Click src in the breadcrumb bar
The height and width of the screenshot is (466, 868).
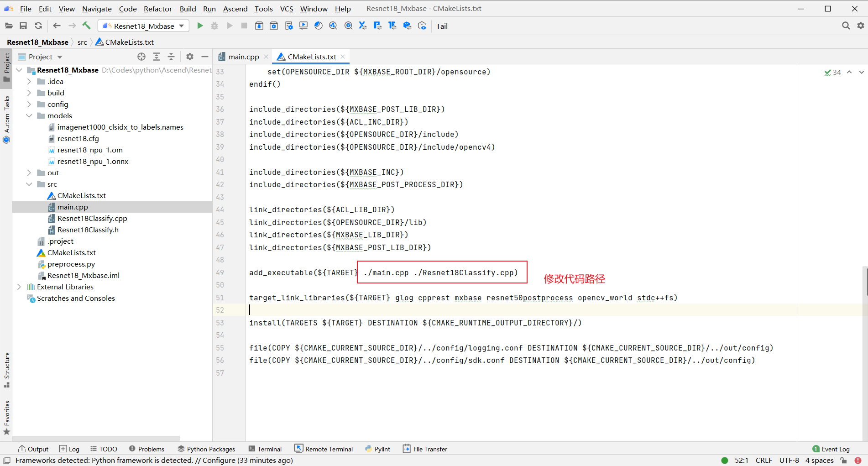(x=82, y=42)
